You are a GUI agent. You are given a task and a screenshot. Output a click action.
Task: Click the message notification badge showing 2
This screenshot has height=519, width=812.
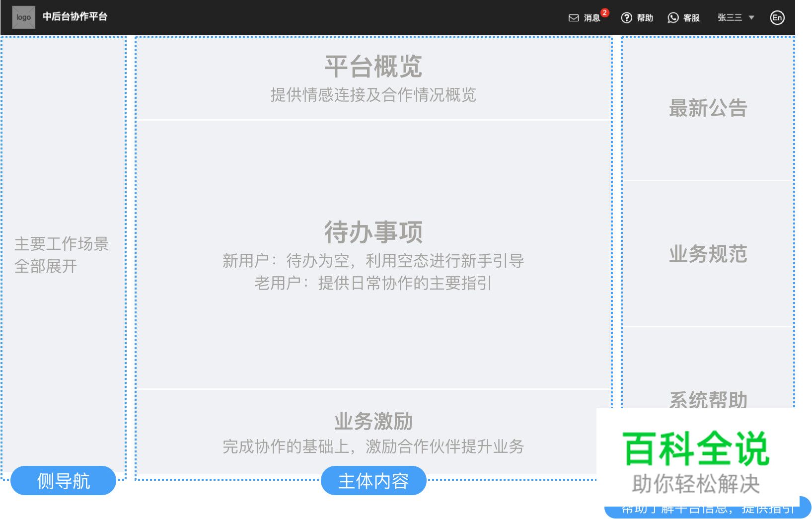coord(604,12)
